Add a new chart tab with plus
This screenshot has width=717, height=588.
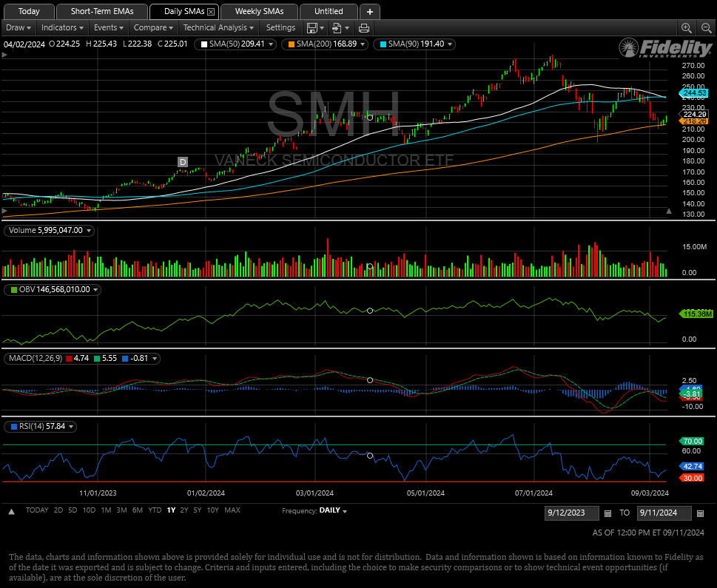370,11
